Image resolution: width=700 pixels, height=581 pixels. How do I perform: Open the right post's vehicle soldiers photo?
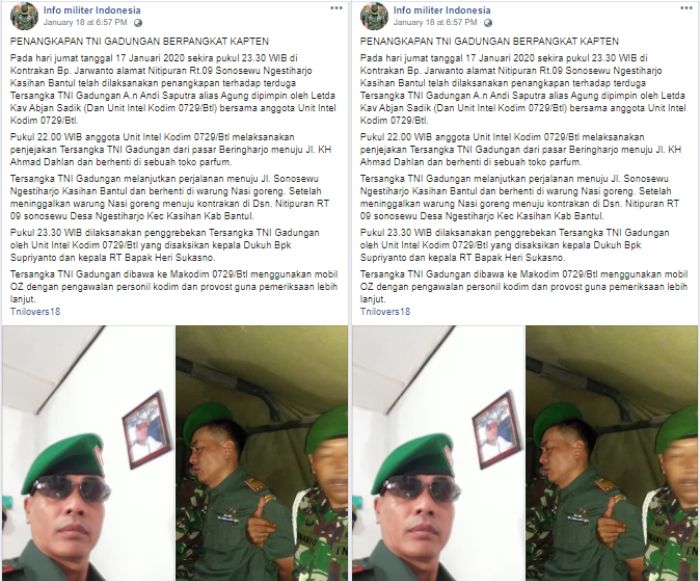pyautogui.click(x=612, y=453)
